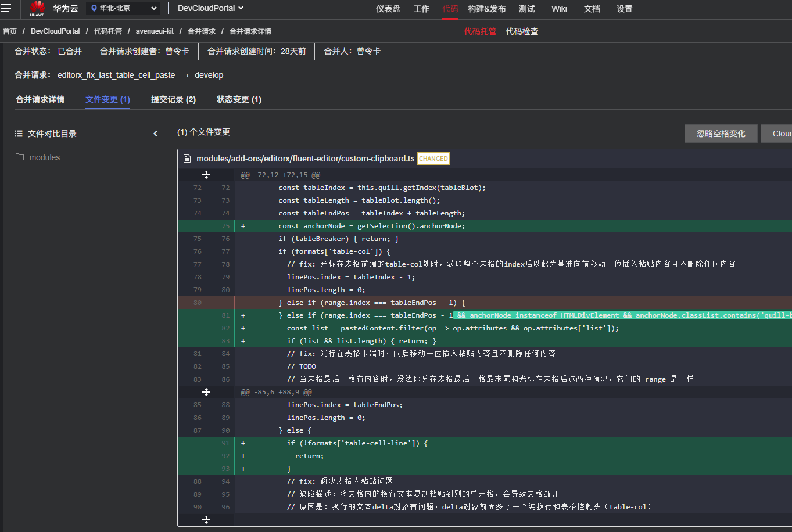The width and height of the screenshot is (792, 532).
Task: Expand lines above @@ -72,12 hunk
Action: click(x=206, y=175)
